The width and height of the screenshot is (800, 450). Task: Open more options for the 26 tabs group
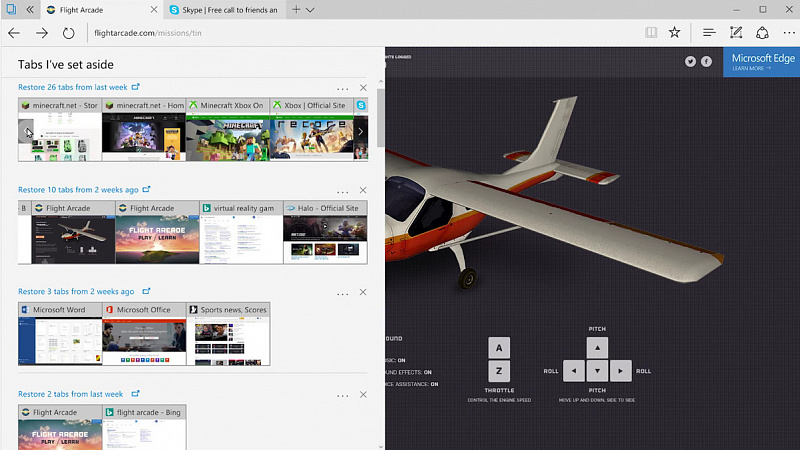[342, 89]
